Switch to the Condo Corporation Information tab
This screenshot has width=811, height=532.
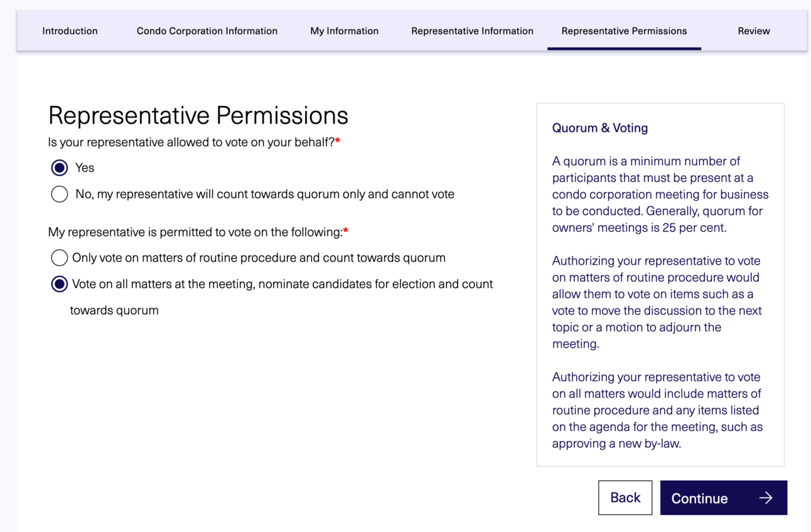pos(207,31)
